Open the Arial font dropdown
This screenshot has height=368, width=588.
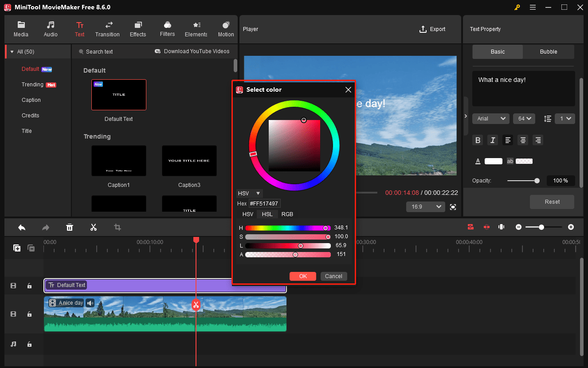pyautogui.click(x=490, y=118)
